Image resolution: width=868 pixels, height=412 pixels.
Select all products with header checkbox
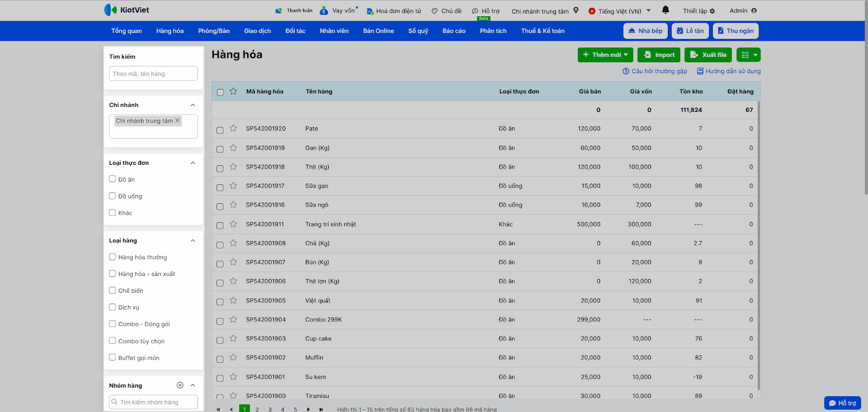pyautogui.click(x=220, y=92)
